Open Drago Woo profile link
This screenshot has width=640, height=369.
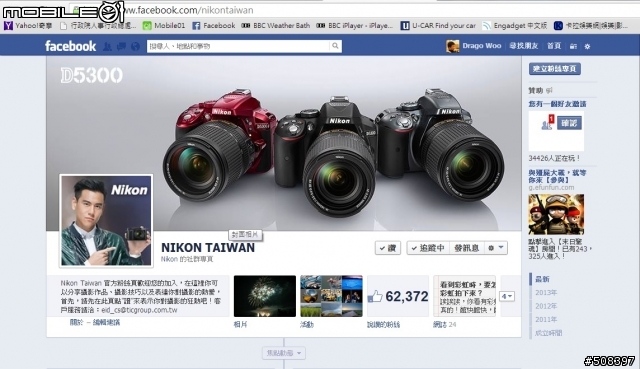482,46
